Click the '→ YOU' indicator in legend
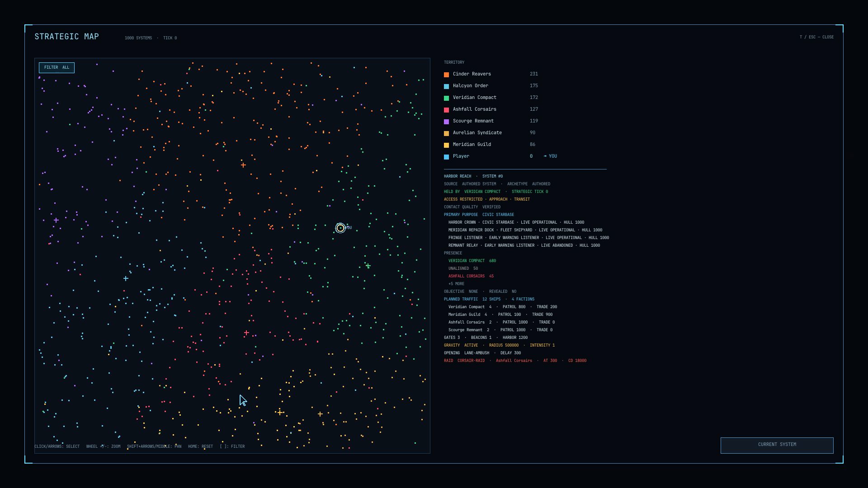868x488 pixels. click(x=550, y=156)
